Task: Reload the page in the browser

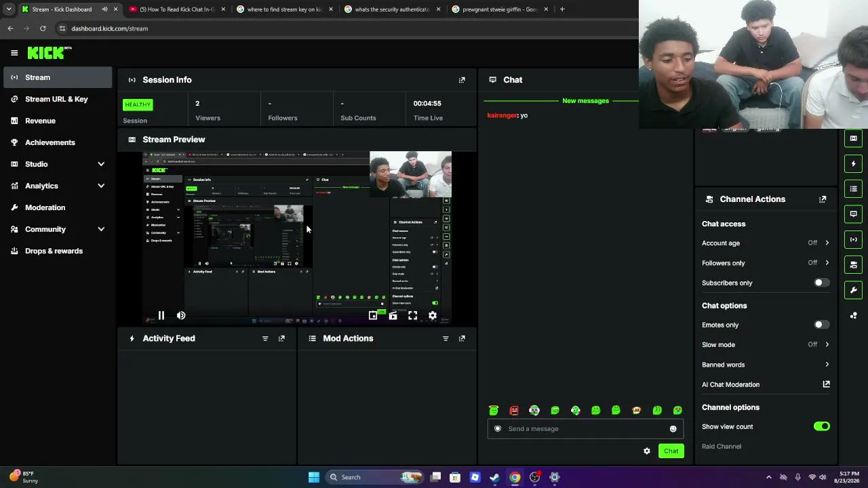Action: [43, 28]
